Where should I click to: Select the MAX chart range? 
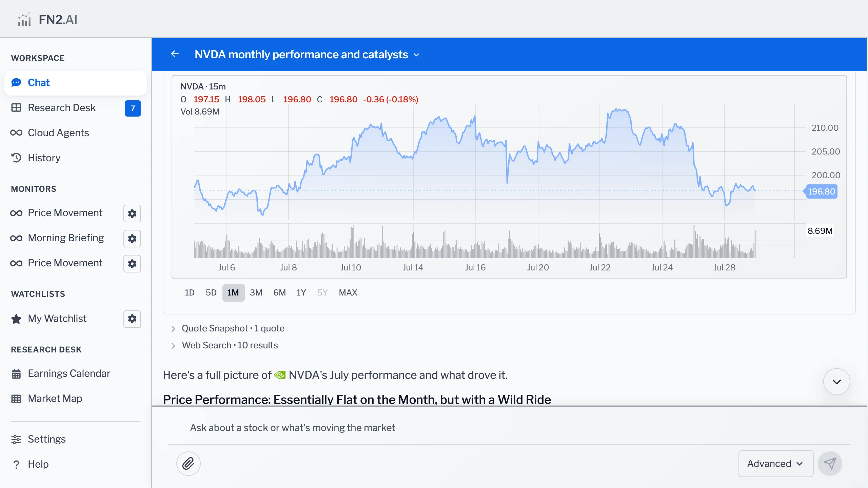tap(348, 293)
